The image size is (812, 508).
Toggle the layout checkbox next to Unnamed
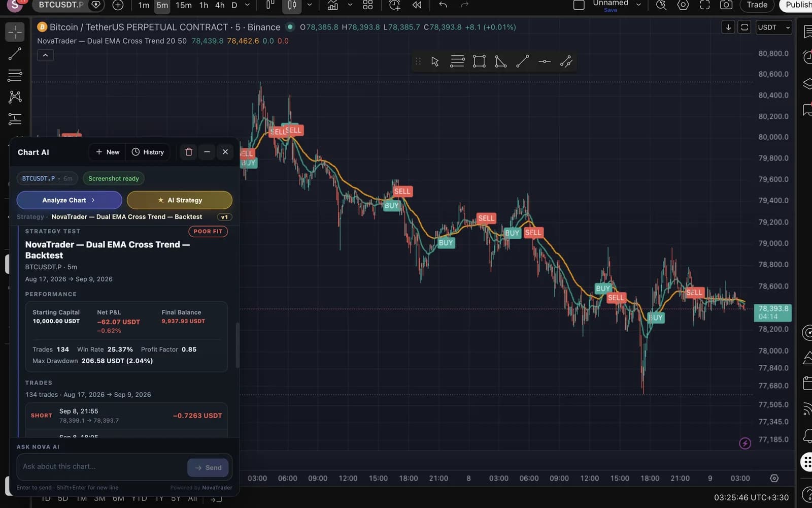pyautogui.click(x=579, y=5)
